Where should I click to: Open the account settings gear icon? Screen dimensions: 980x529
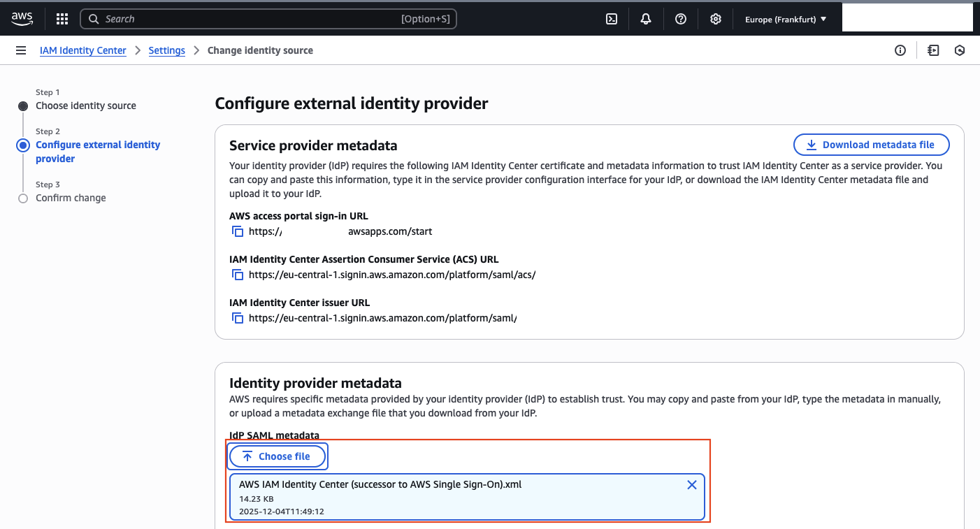(715, 19)
